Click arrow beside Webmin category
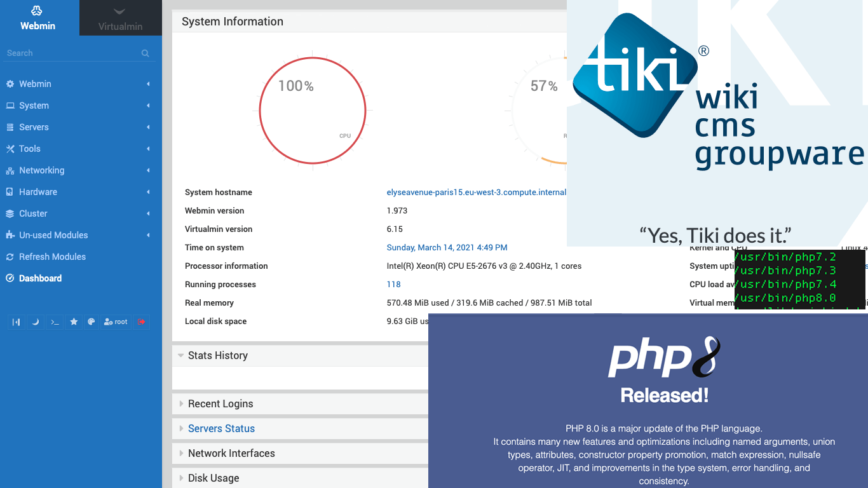This screenshot has width=868, height=488. pos(148,84)
